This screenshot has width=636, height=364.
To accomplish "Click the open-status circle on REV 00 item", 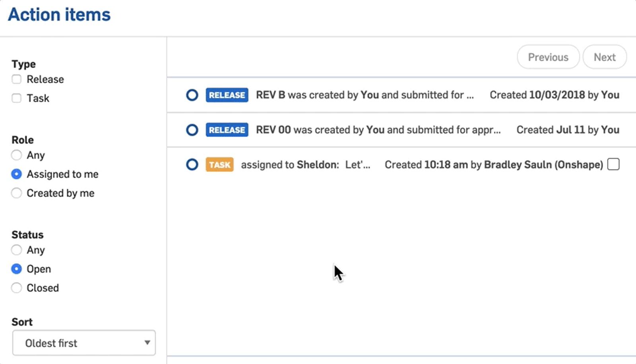I will click(x=192, y=130).
